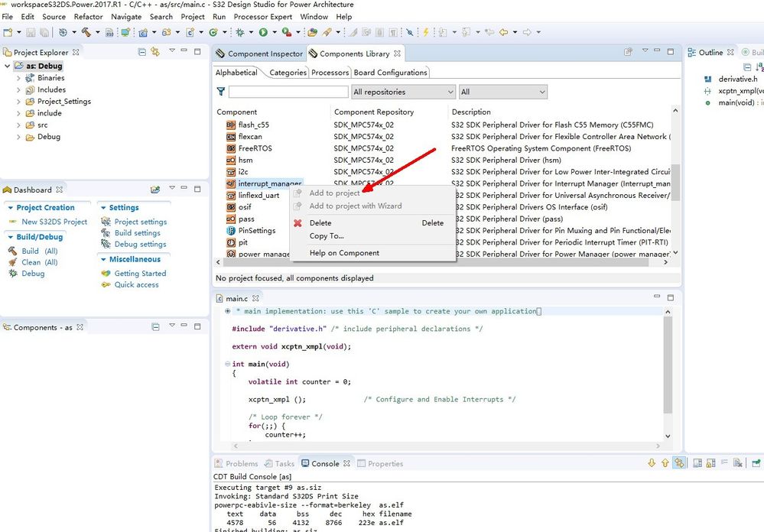This screenshot has height=532, width=764.
Task: Toggle the Outline alphabetical sort button
Action: click(x=759, y=67)
